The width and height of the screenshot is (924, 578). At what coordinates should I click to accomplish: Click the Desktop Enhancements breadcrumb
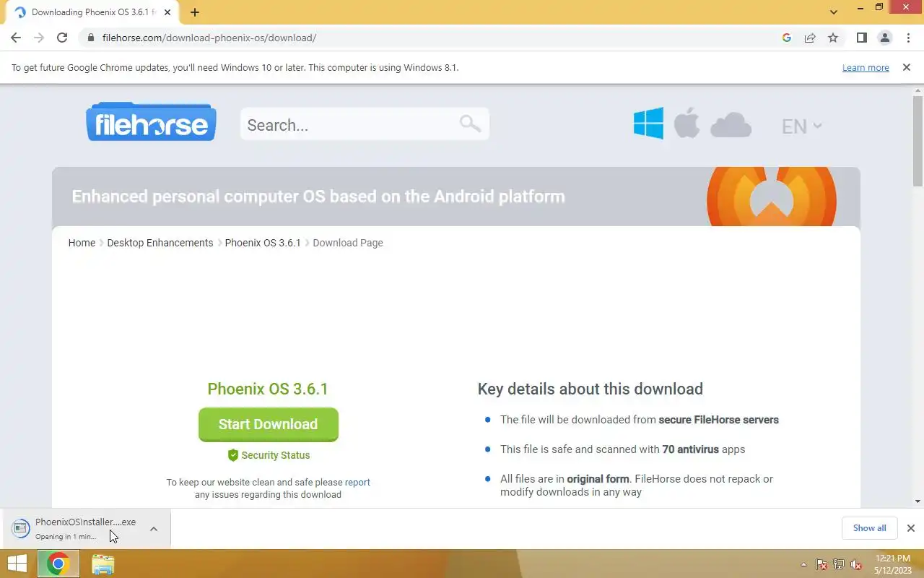(160, 243)
